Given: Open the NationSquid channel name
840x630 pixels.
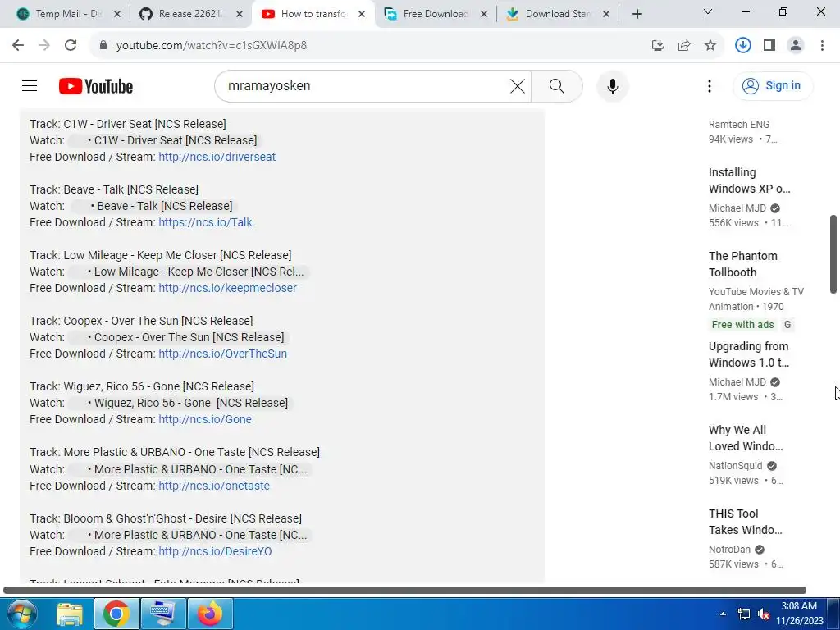Looking at the screenshot, I should pyautogui.click(x=735, y=466).
